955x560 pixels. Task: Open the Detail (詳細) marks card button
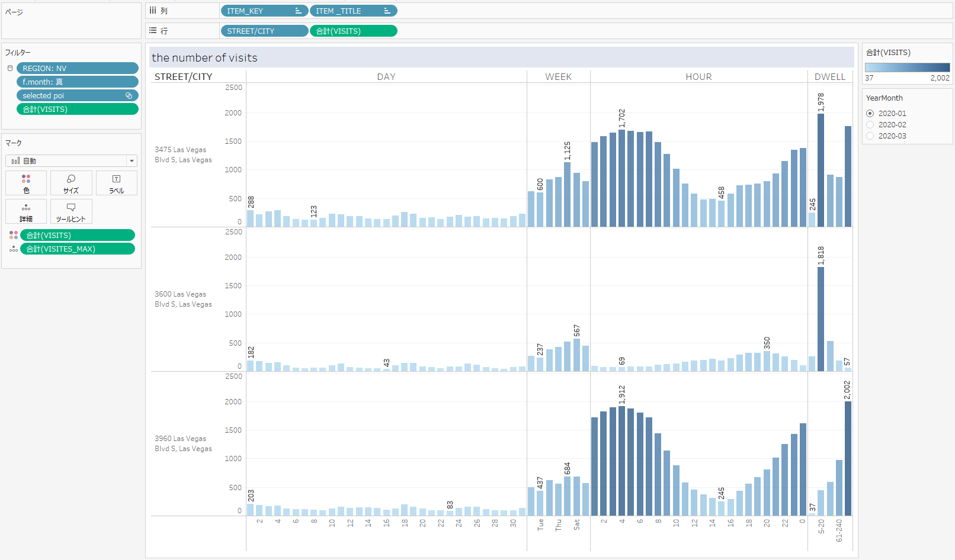26,211
